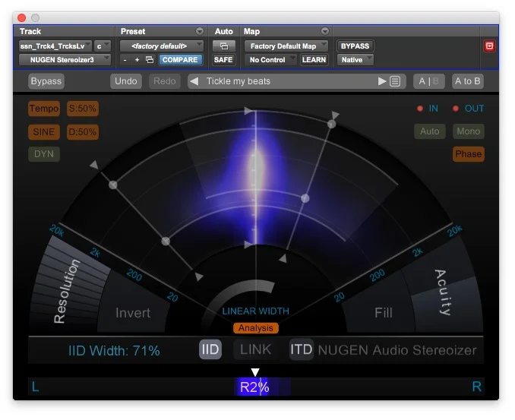Toggle the IN indicator
The image size is (515, 420).
(x=428, y=109)
